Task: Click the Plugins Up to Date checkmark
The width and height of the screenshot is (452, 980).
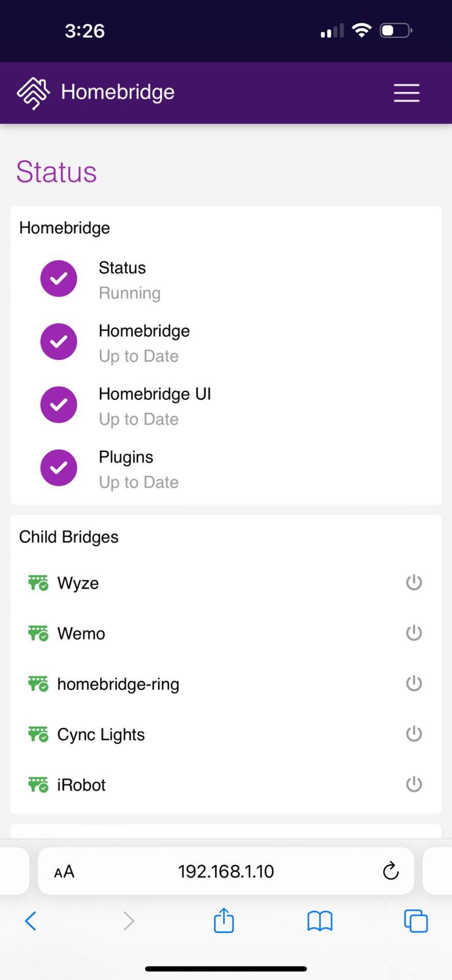Action: coord(59,468)
